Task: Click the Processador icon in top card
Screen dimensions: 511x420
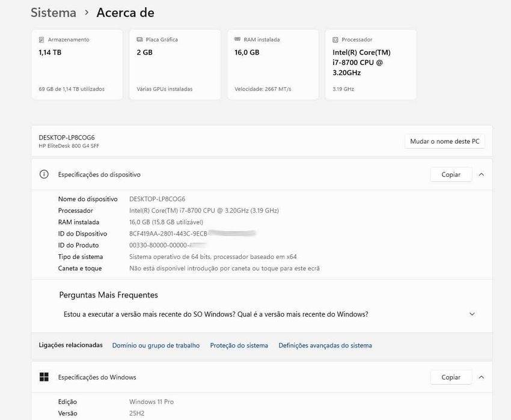Action: pyautogui.click(x=335, y=40)
